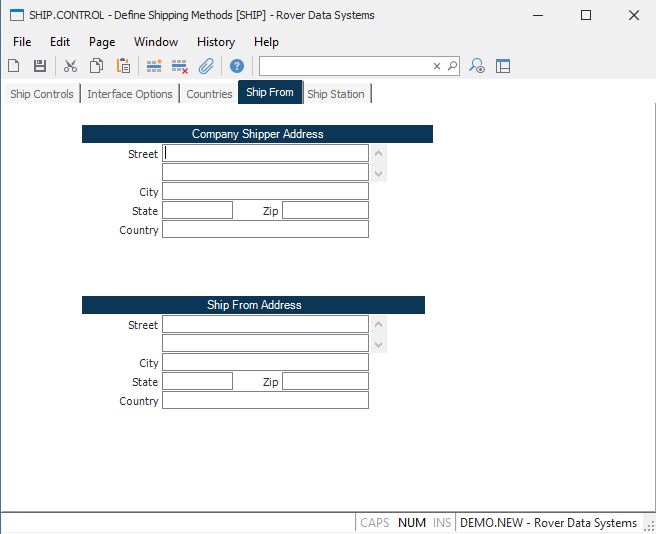Switch to the Ship Controls tab

tap(42, 94)
